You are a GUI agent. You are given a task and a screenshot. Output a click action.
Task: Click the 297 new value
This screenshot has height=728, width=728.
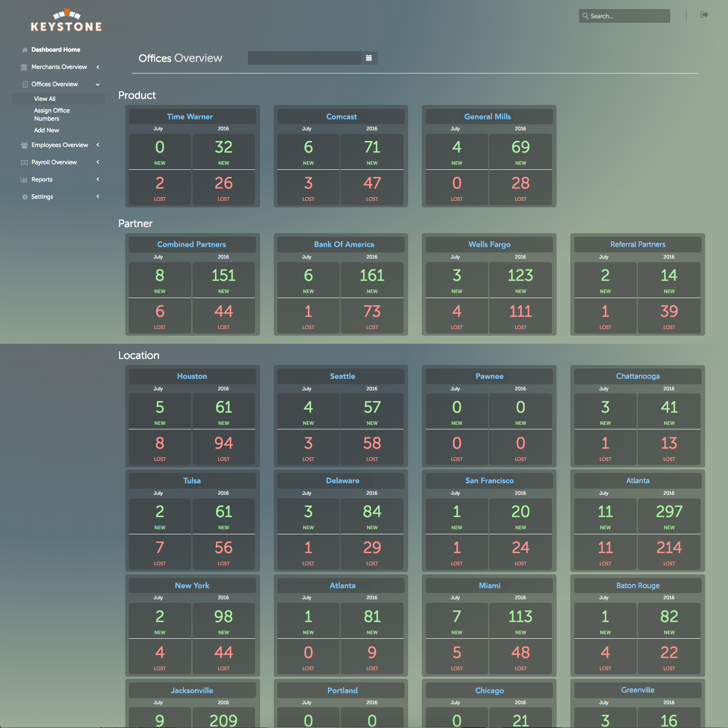669,512
